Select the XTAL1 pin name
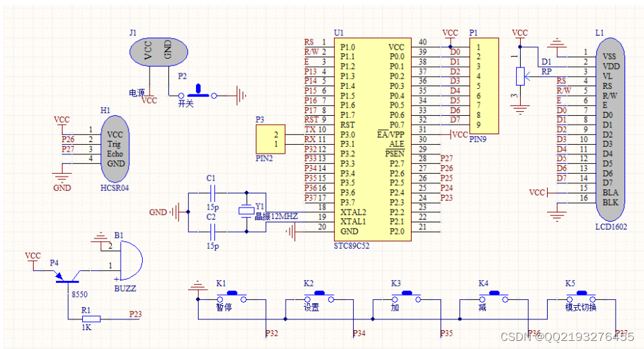Image resolution: width=644 pixels, height=349 pixels. (353, 222)
